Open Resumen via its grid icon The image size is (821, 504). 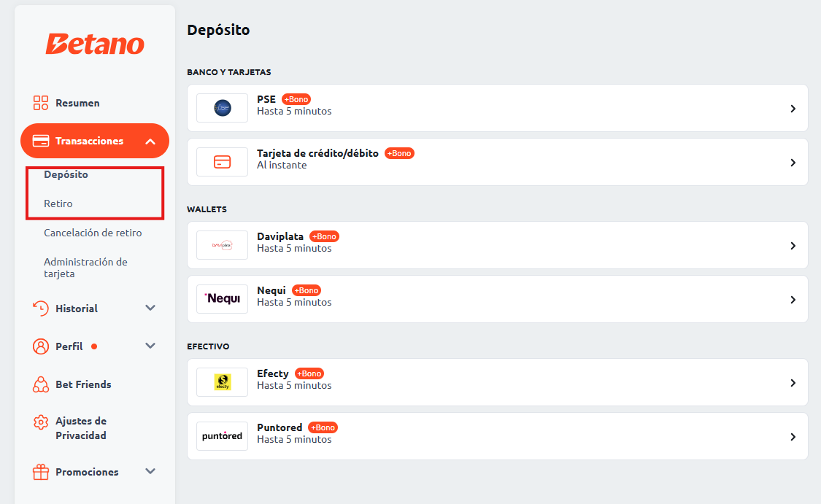[x=40, y=103]
